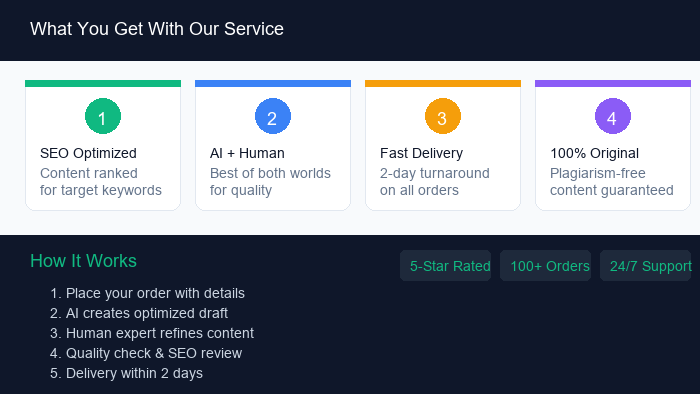700x394 pixels.
Task: Select the 100% Original card title
Action: (594, 153)
